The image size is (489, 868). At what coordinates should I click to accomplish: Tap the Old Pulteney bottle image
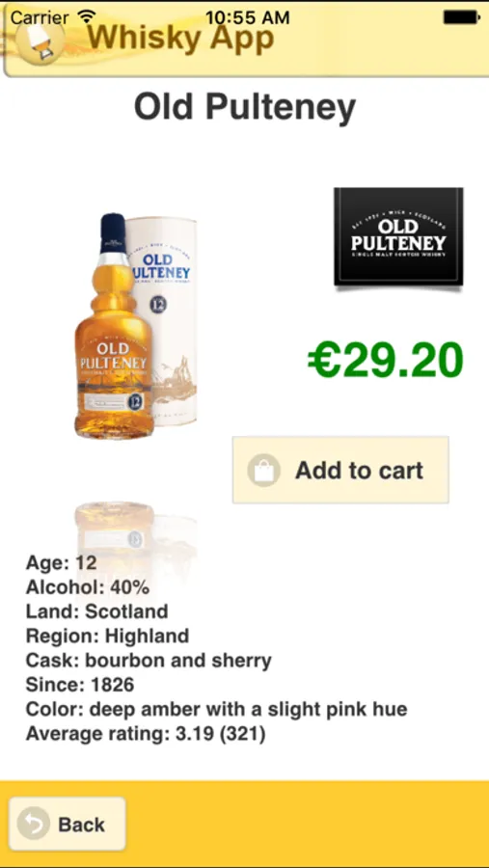[136, 326]
